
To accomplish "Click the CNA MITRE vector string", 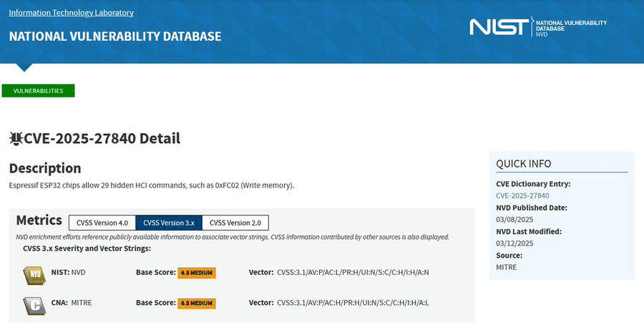I will coord(352,303).
